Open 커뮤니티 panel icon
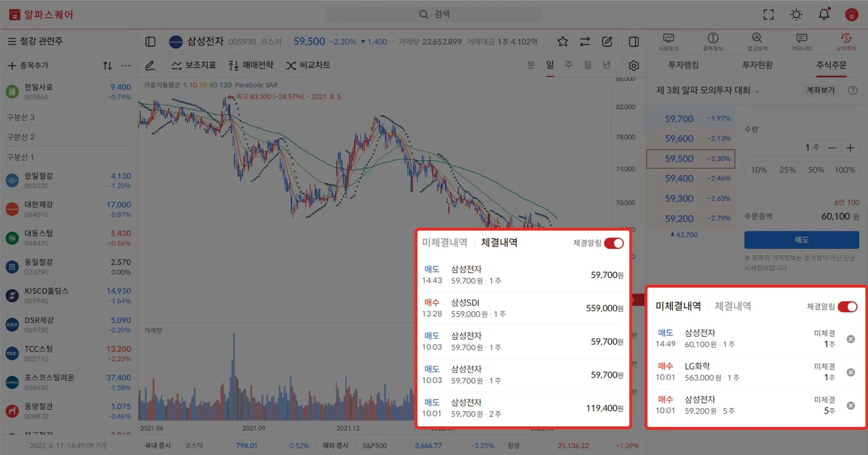This screenshot has height=455, width=868. coord(802,42)
